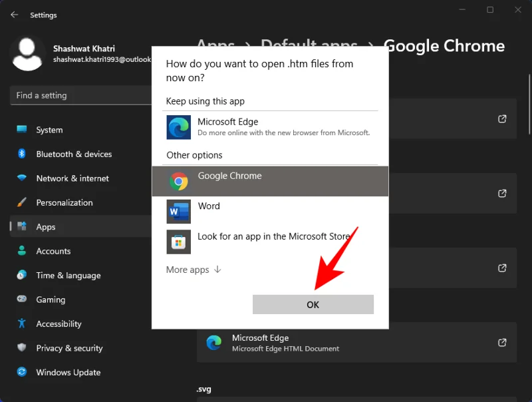Click the Apps breadcrumb link at the top
The height and width of the screenshot is (402, 532).
tap(215, 46)
